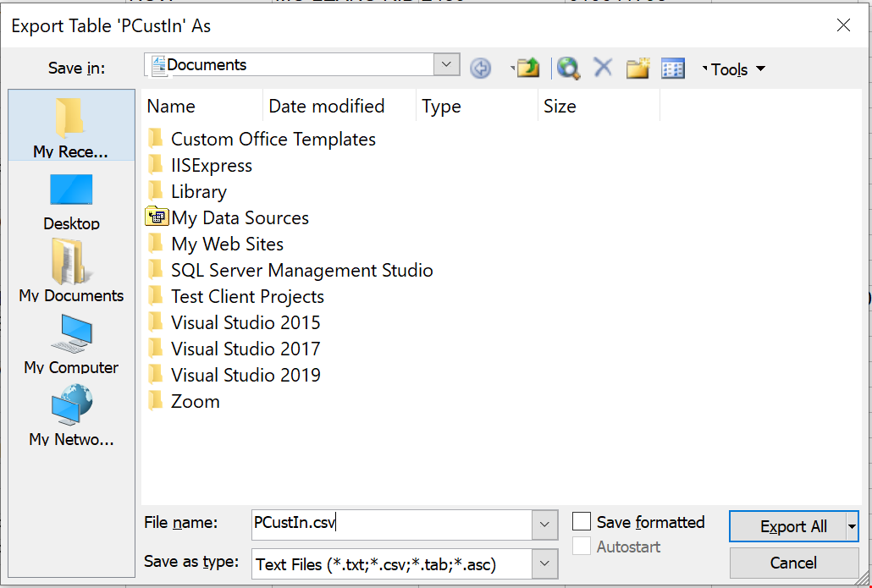
Task: Click the Cancel button
Action: pyautogui.click(x=793, y=563)
